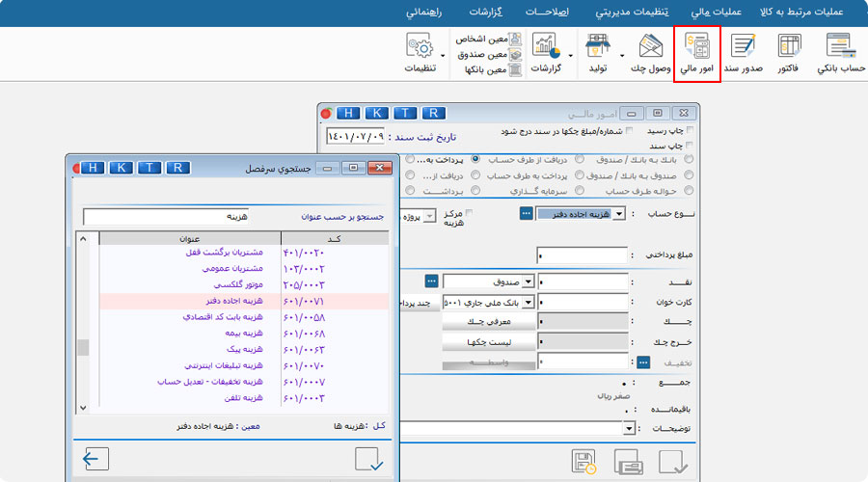The image size is (868, 482).
Task: Click the صدور سند (issue document) toolbar icon
Action: point(743,53)
